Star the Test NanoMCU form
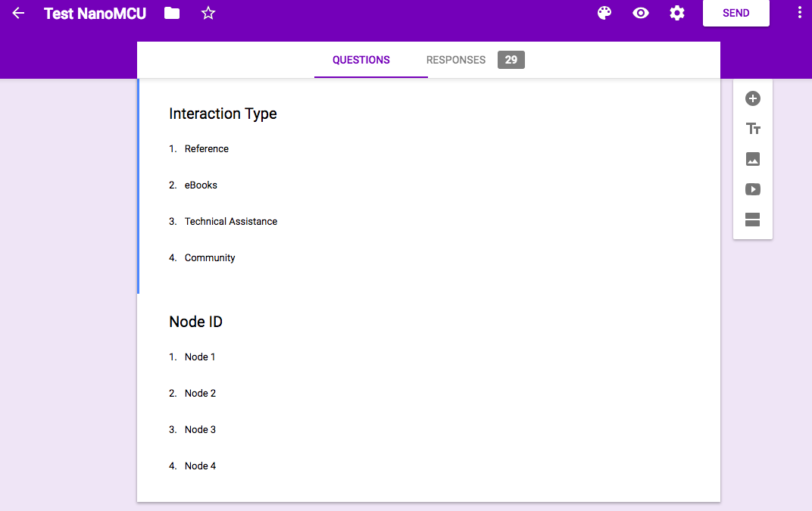Screen dimensions: 812x511 (208, 13)
